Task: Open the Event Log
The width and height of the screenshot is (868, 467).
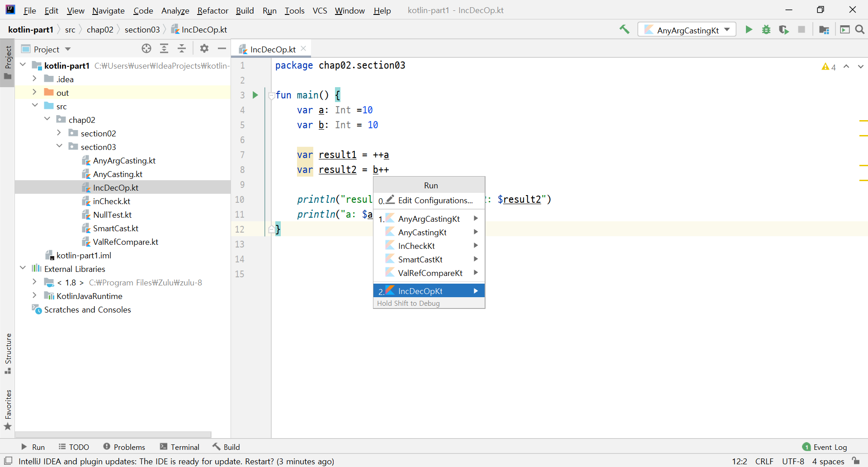Action: (x=825, y=447)
